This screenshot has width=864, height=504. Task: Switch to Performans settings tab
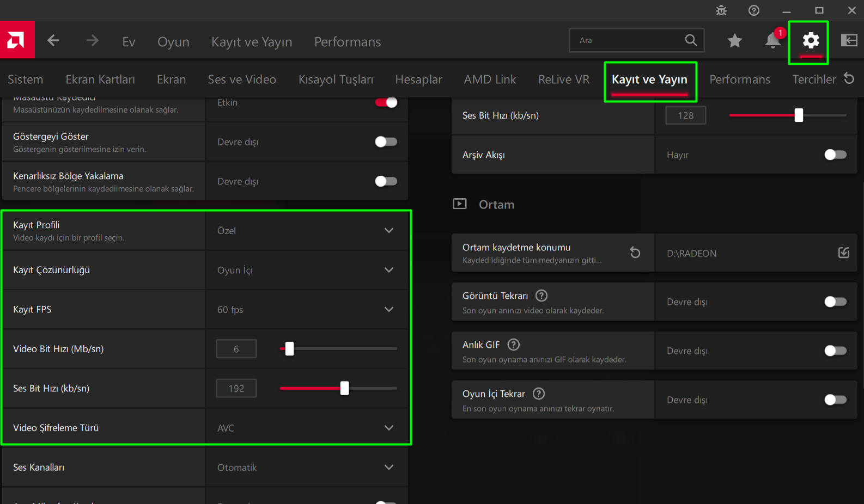click(x=740, y=79)
